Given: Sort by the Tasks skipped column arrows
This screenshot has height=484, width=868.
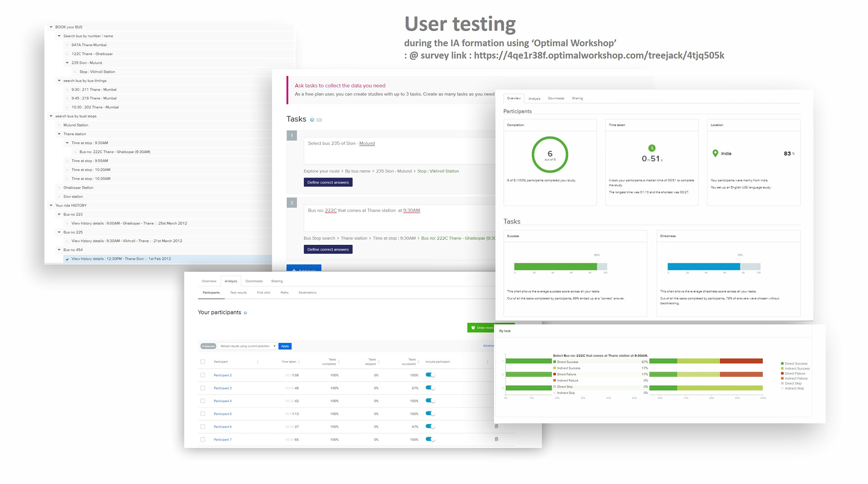Looking at the screenshot, I should coord(379,362).
